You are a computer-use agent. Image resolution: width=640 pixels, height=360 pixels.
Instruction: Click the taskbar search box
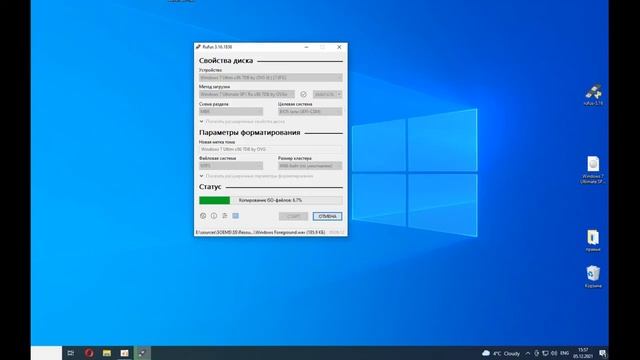(x=46, y=353)
